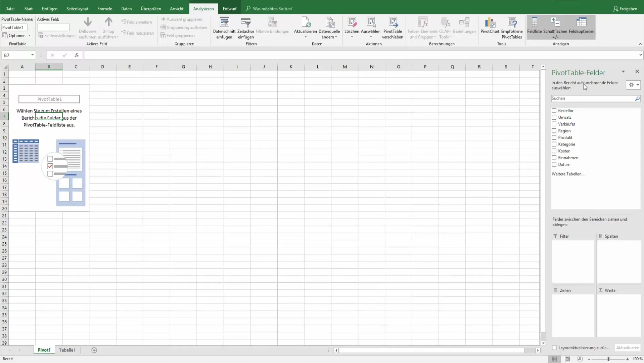Viewport: 644px width, 363px height.
Task: Open Datenquelle ändern
Action: point(329,28)
